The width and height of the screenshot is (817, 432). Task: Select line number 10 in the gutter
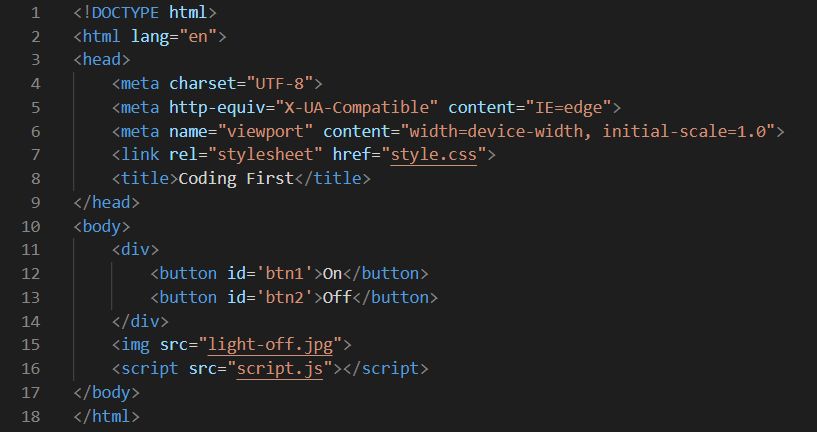pos(31,226)
